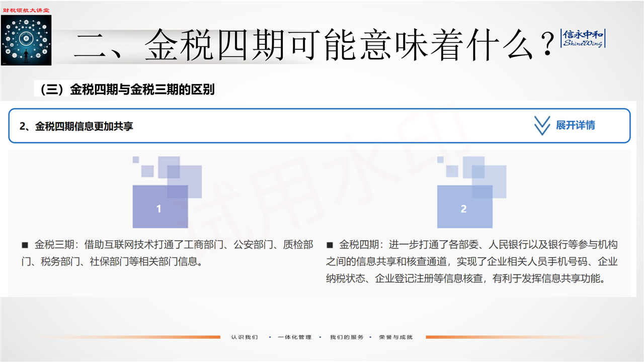Click the red 财税领航大讲堂 label
644x362 pixels.
pyautogui.click(x=26, y=10)
